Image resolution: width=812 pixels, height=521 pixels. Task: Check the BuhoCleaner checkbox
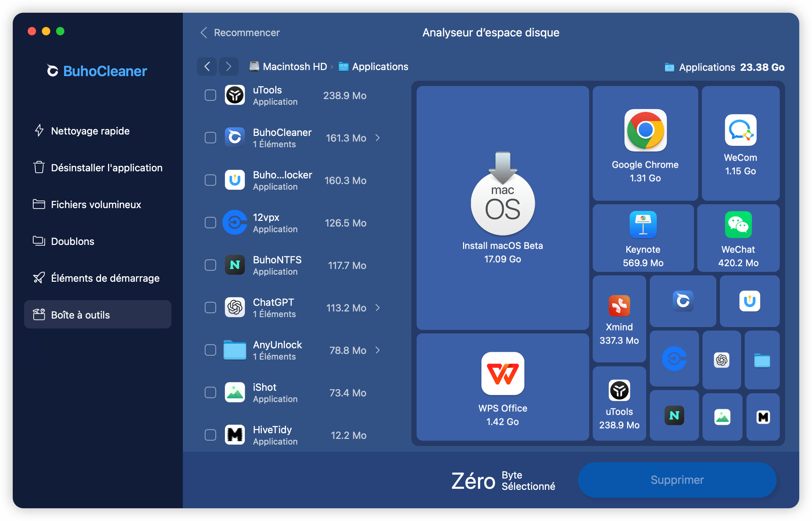(210, 138)
